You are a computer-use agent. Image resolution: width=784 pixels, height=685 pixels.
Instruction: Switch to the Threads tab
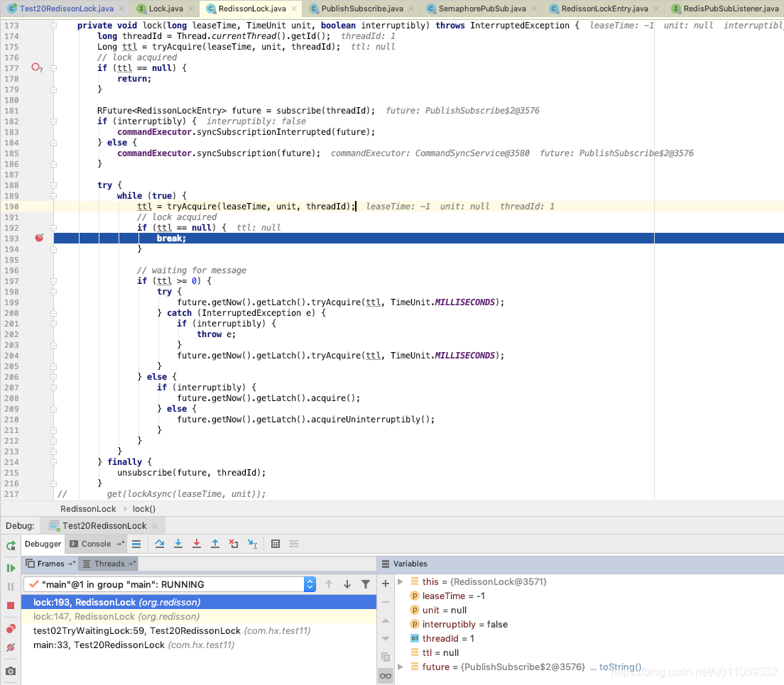[x=109, y=564]
